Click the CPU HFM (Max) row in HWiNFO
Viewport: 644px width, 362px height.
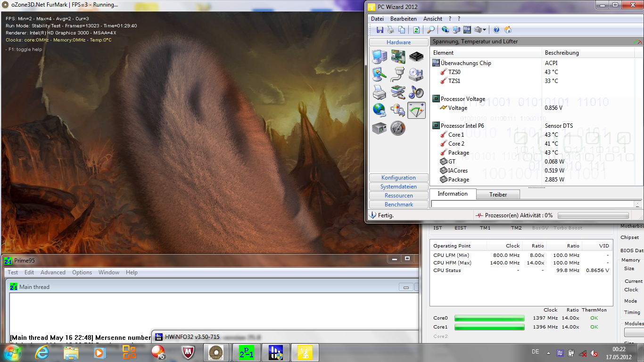coord(521,263)
